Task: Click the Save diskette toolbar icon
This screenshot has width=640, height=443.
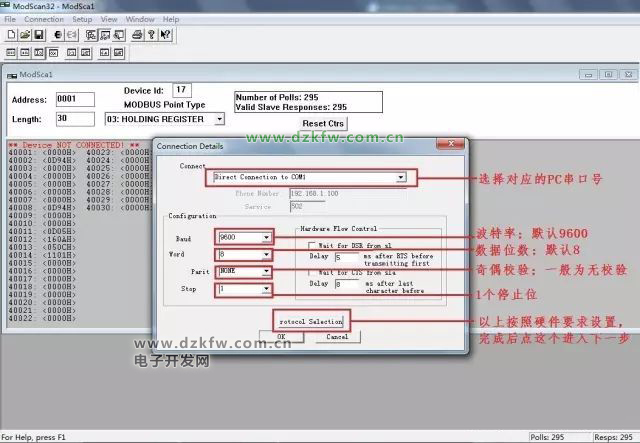Action: (x=38, y=35)
